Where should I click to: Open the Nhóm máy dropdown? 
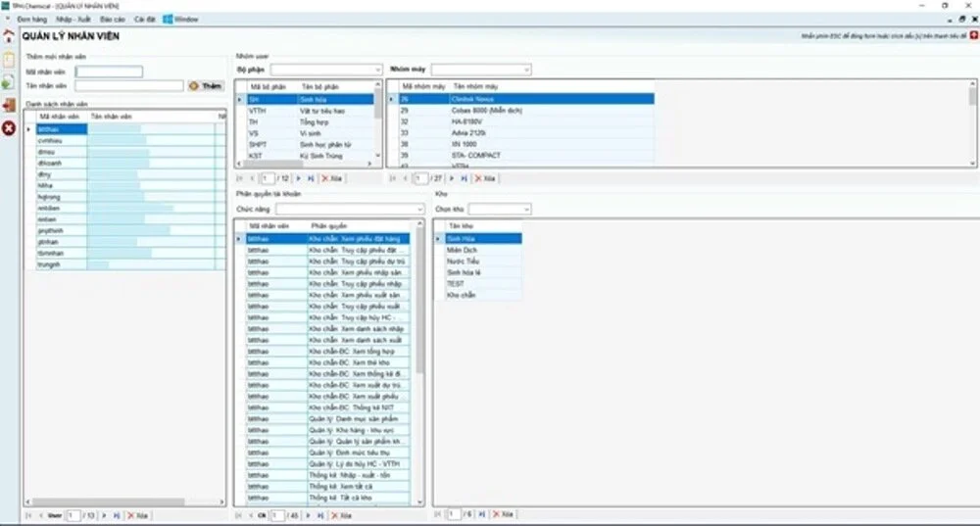[x=527, y=70]
